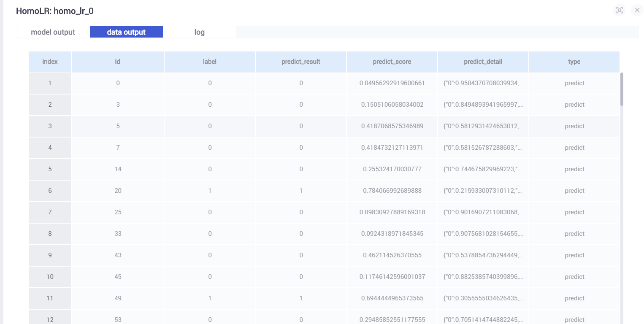Viewport: 644px width, 324px height.
Task: Close the HomoLR dialog with X icon
Action: click(x=637, y=11)
